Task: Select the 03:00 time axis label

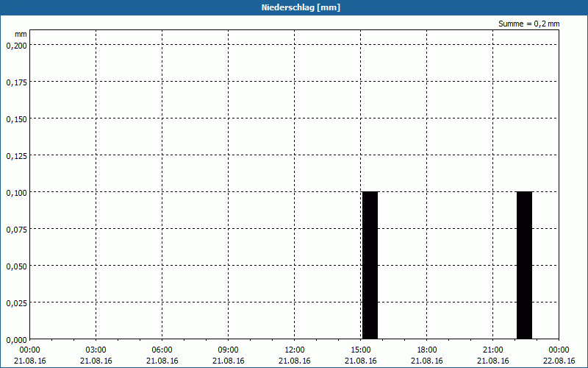Action: pos(96,350)
